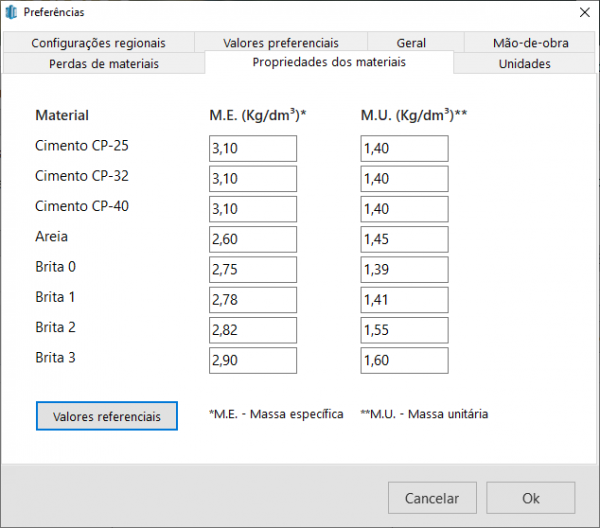Focus the Brita 3 M.E. field
Screen dimensions: 600x528
tap(253, 361)
